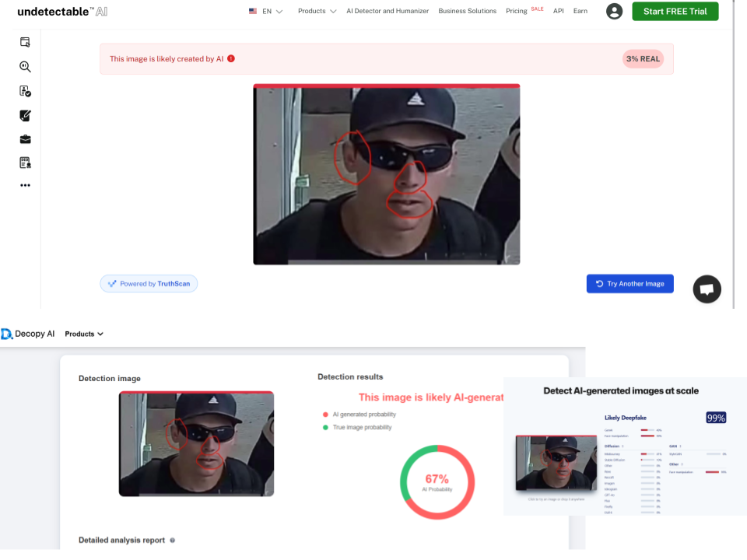Click the help icon beside Detailed analysis report

(172, 540)
